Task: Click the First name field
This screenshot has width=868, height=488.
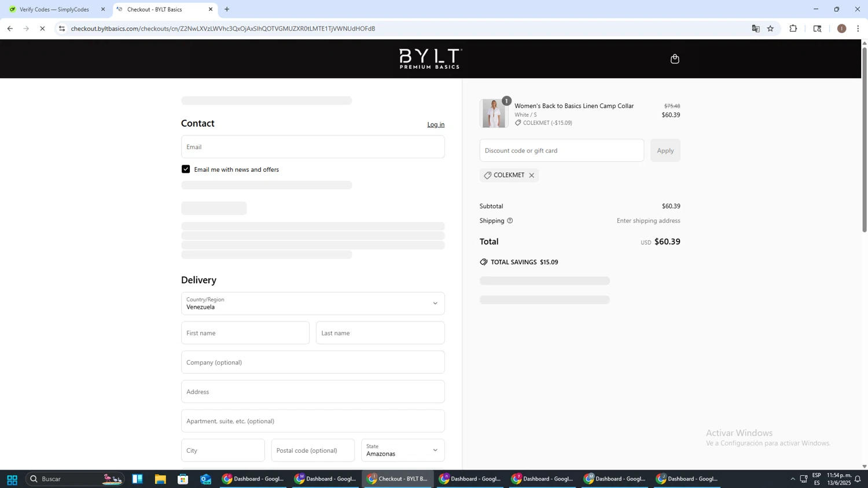Action: pyautogui.click(x=245, y=333)
